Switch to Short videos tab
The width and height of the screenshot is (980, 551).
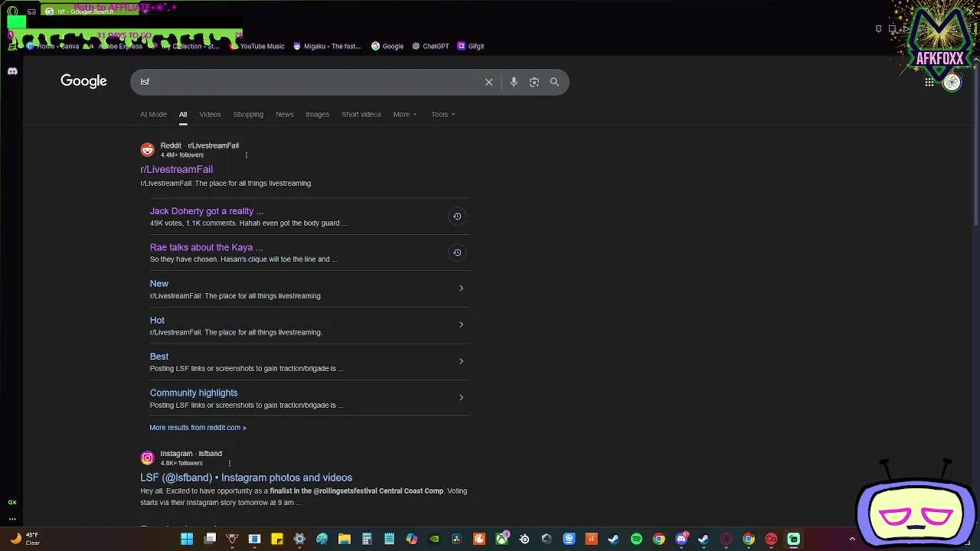[361, 114]
